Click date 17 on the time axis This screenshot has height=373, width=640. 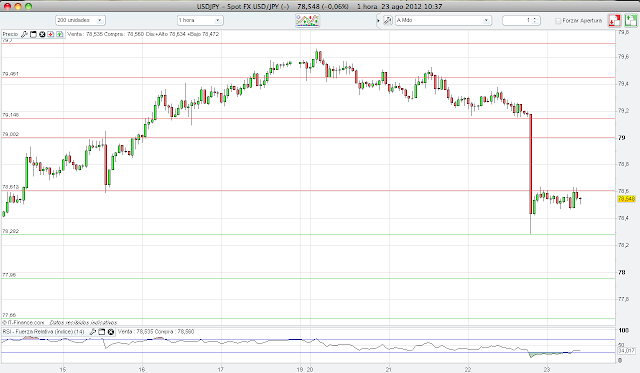coord(220,369)
